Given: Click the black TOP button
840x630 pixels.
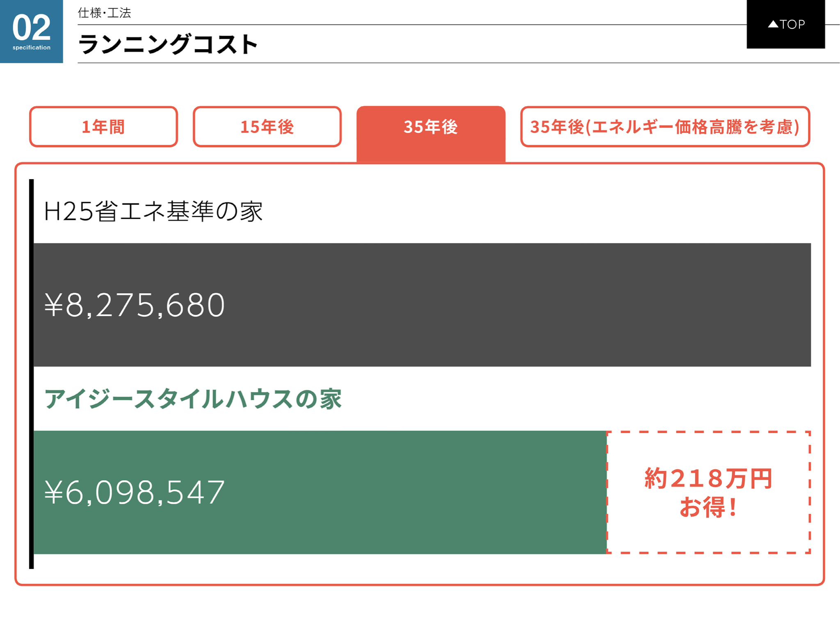Looking at the screenshot, I should [785, 24].
